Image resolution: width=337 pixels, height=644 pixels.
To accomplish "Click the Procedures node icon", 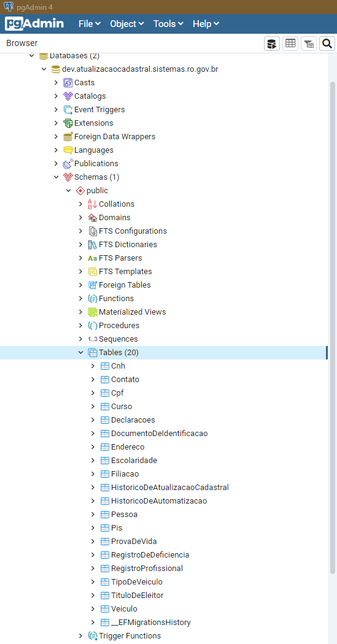I will (93, 326).
